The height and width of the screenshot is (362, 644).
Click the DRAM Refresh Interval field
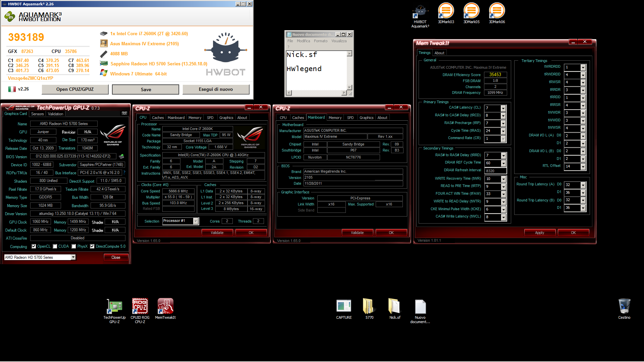(495, 171)
